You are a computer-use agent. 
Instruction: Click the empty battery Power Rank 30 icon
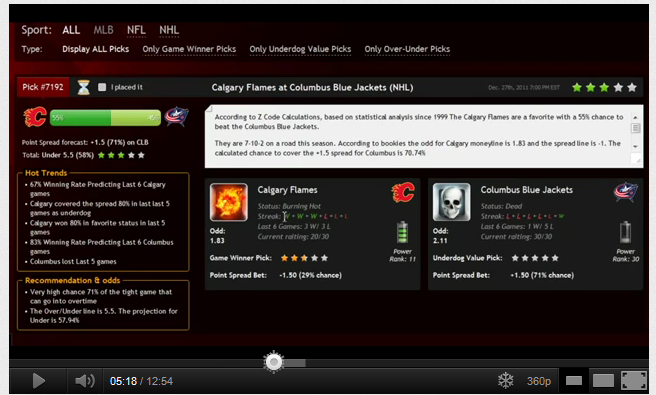(x=625, y=232)
